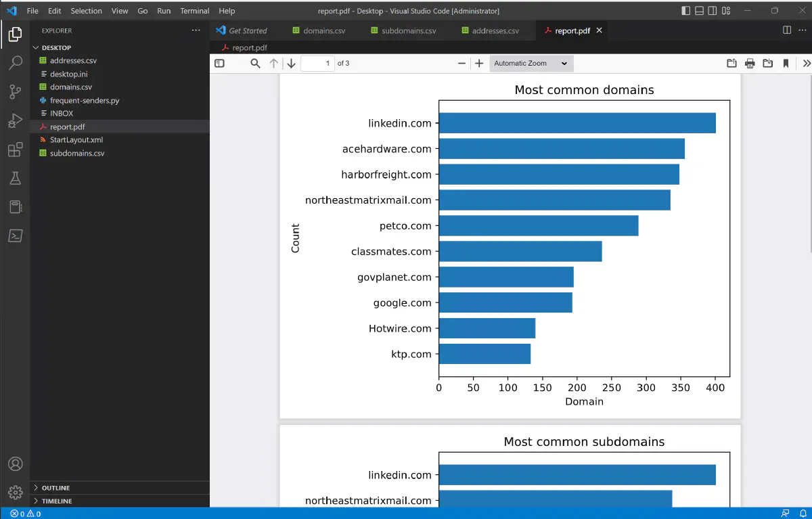Screen dimensions: 812x519
Task: Open the Go menu
Action: (143, 11)
